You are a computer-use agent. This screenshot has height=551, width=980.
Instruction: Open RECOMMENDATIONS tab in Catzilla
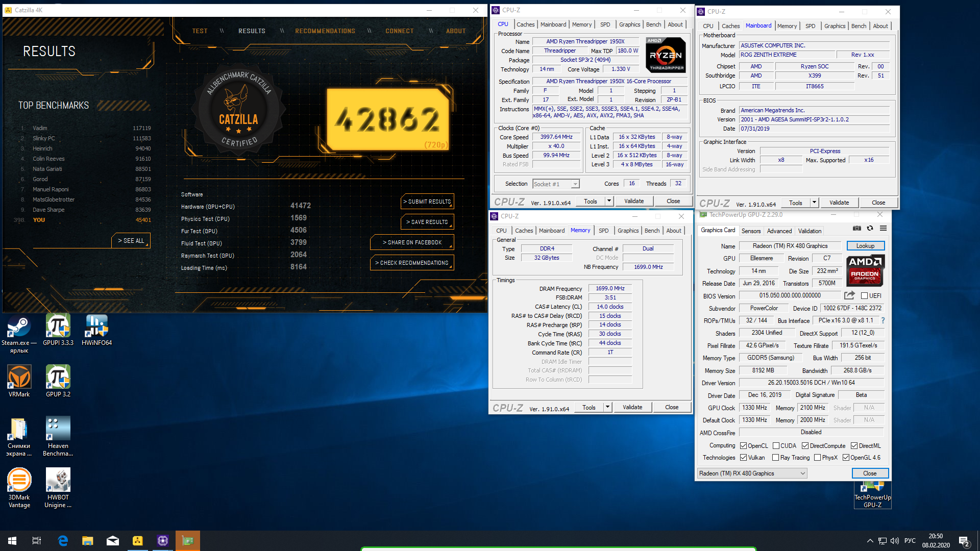[x=325, y=31]
